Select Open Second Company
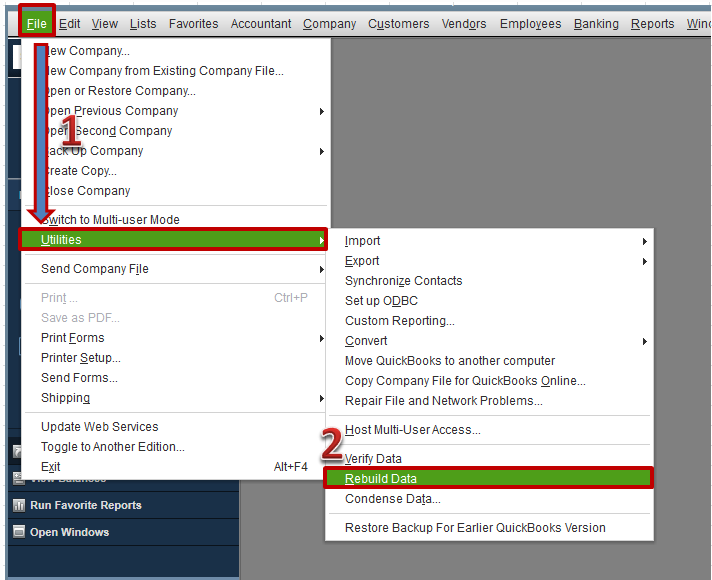 [109, 131]
